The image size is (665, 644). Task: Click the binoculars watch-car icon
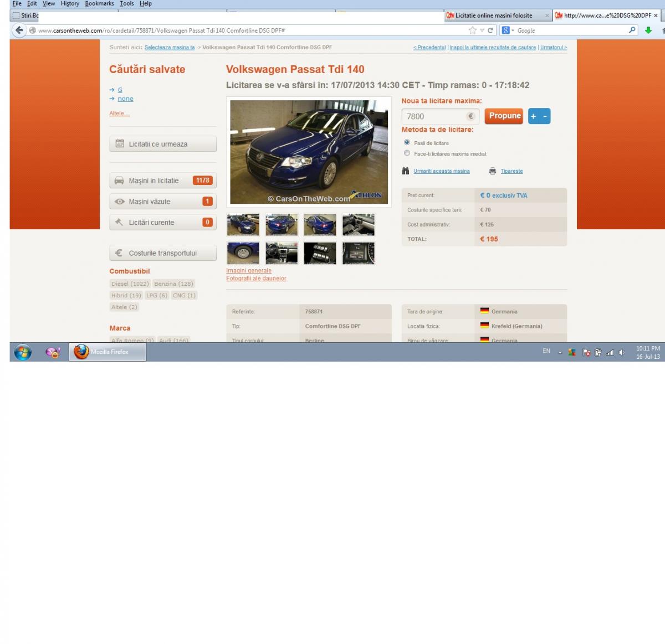[x=406, y=171]
